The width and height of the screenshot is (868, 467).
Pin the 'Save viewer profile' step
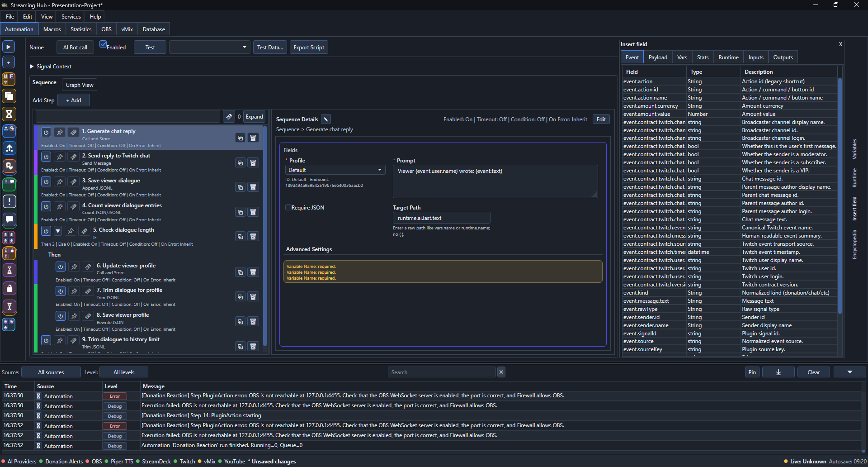click(x=74, y=316)
